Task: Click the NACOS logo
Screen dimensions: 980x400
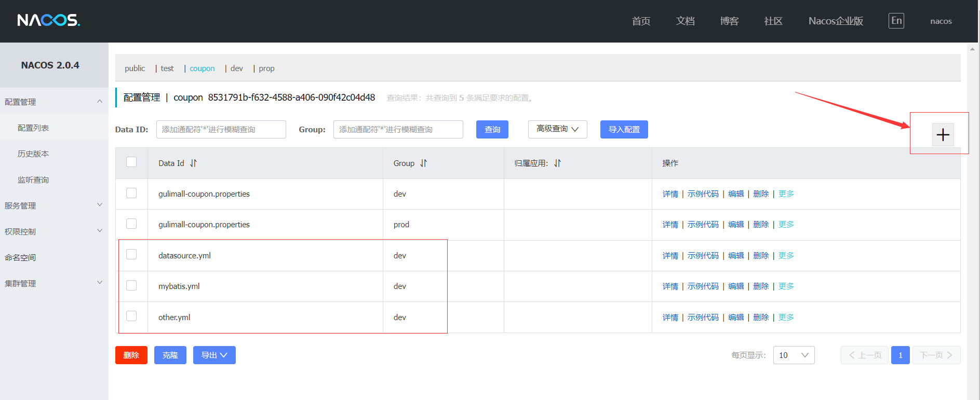Action: [x=48, y=20]
